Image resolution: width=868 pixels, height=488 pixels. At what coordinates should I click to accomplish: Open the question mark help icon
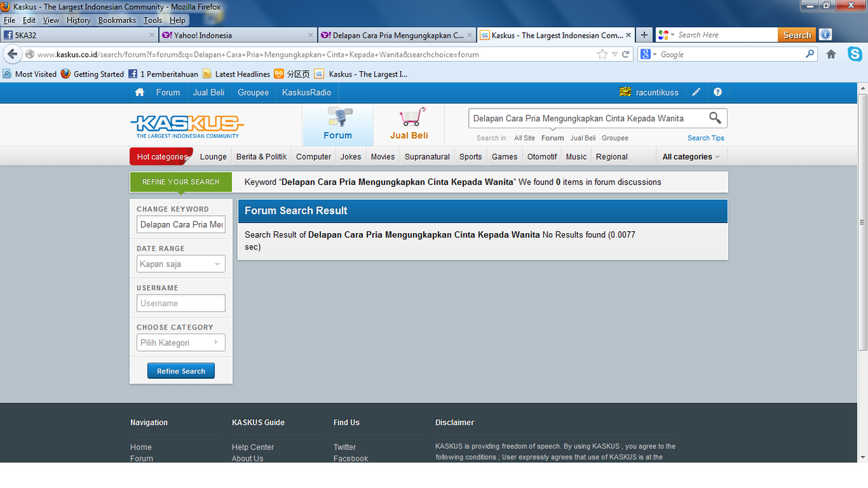click(717, 92)
